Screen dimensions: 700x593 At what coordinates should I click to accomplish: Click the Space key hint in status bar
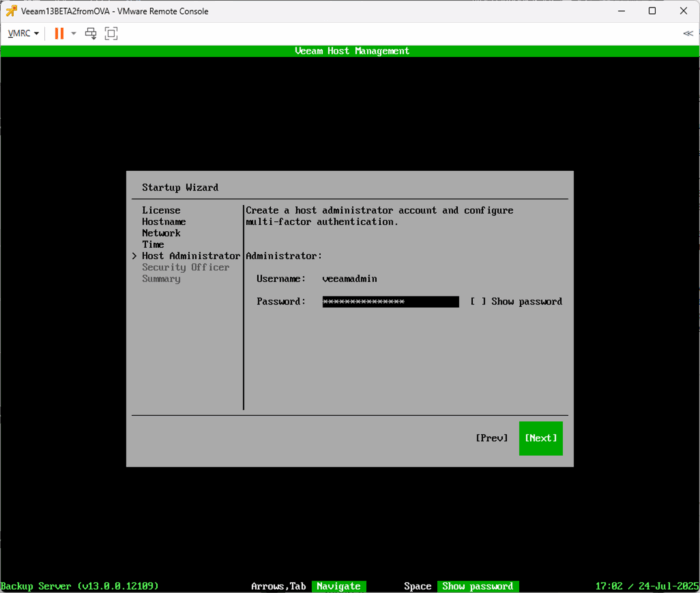417,586
